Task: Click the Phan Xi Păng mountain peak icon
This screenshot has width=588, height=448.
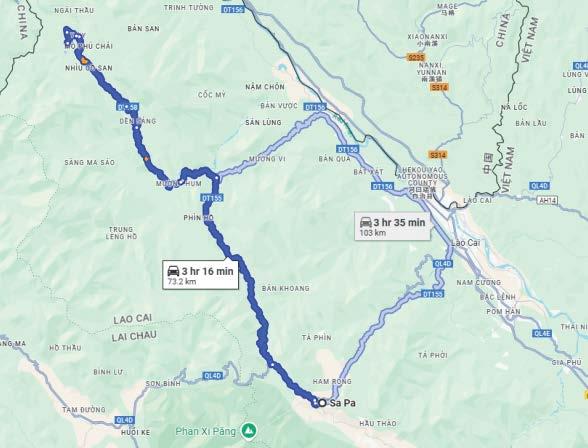Action: 248,431
